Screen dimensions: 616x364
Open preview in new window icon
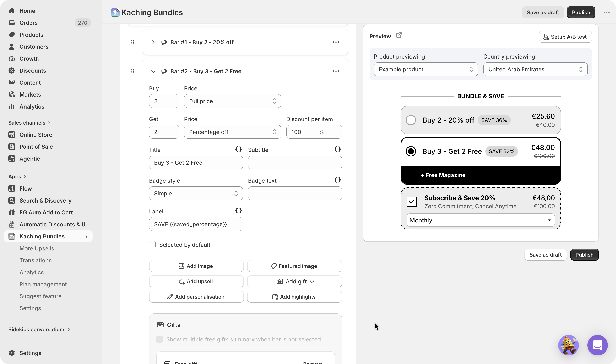399,35
